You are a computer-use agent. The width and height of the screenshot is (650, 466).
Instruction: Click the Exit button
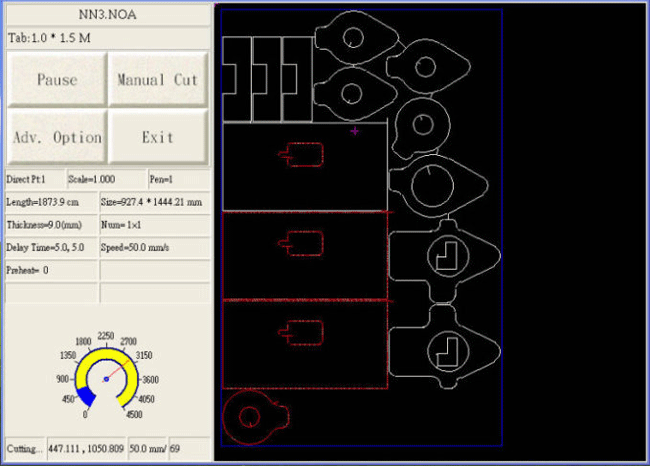tap(158, 137)
